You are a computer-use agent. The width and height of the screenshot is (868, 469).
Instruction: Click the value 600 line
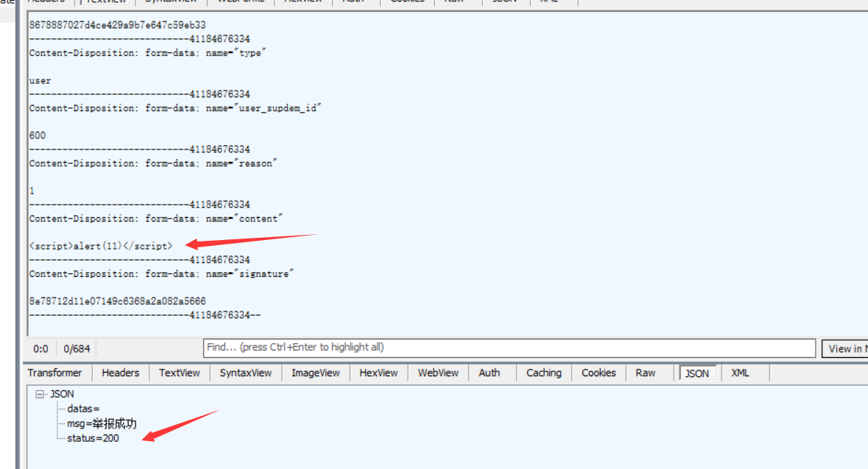pos(38,135)
